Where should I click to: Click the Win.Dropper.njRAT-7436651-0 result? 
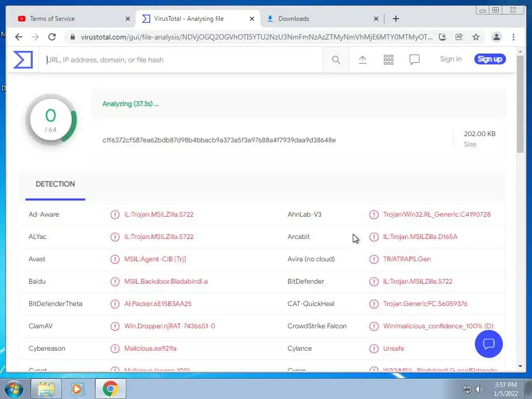(169, 326)
